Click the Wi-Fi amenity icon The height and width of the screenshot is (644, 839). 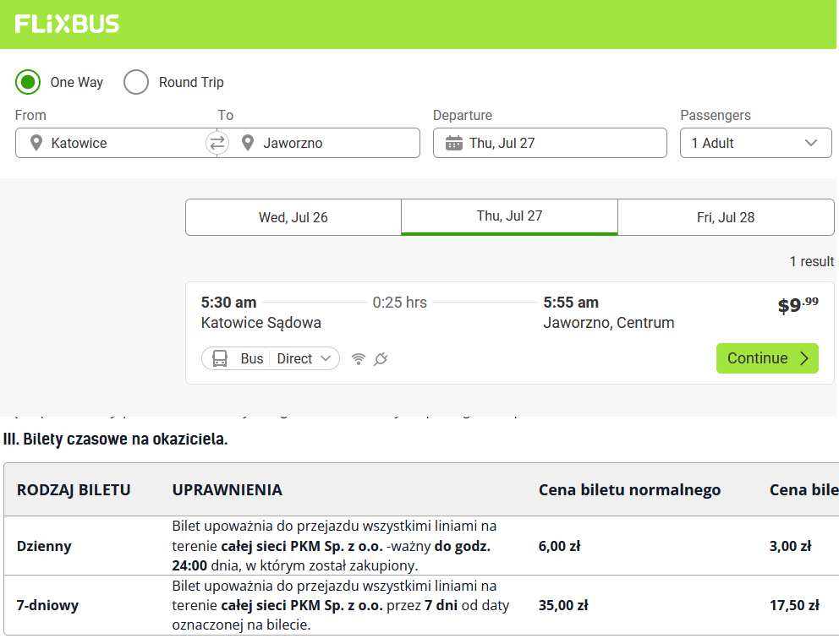[359, 359]
